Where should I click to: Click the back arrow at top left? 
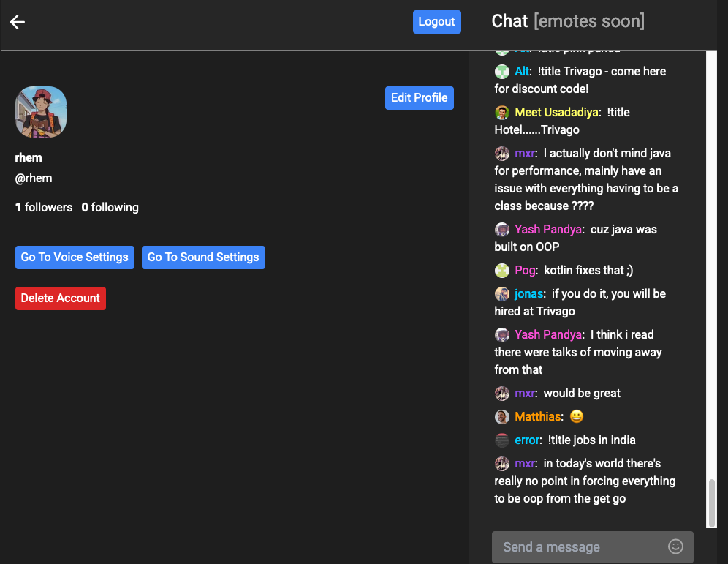point(17,22)
